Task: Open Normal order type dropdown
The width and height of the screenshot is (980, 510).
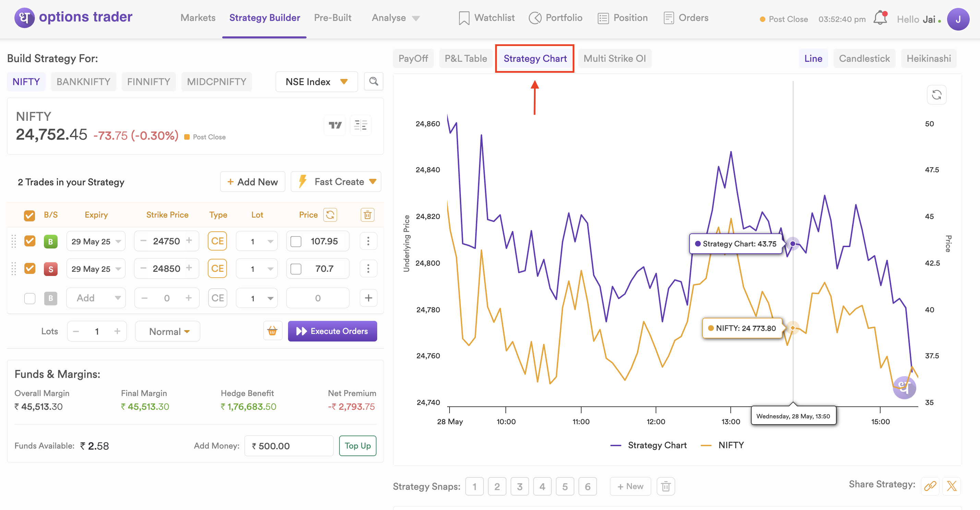Action: pyautogui.click(x=167, y=332)
